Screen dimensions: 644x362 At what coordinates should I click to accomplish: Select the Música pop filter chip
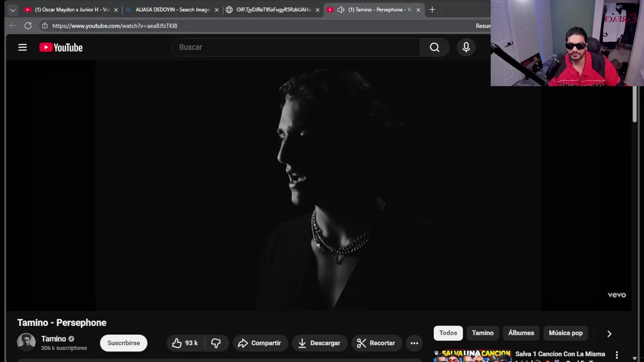coord(566,333)
